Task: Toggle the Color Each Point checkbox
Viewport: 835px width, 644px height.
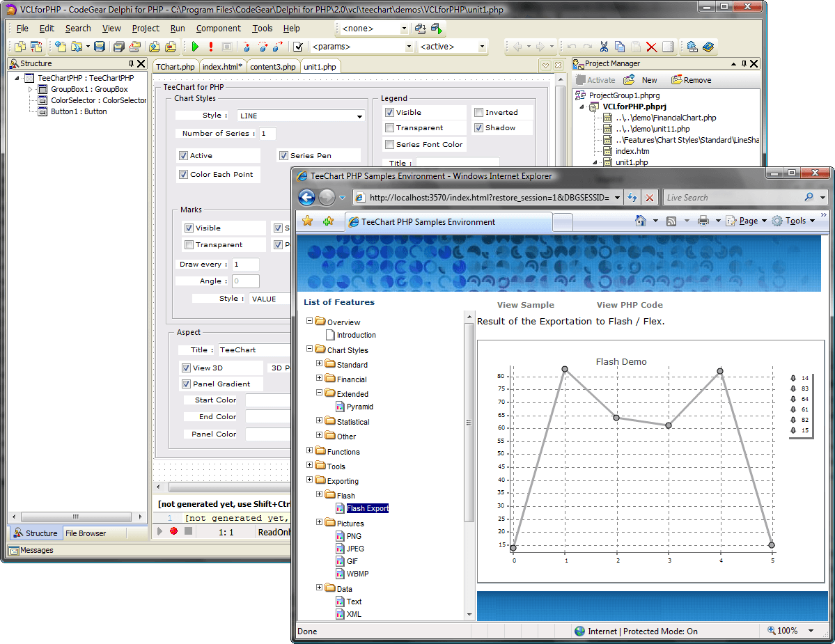Action: tap(184, 174)
